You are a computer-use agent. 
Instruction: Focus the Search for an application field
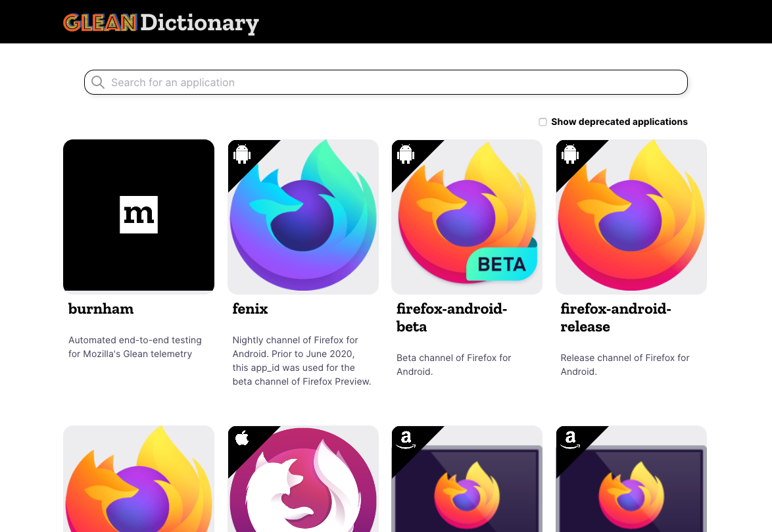(x=395, y=82)
